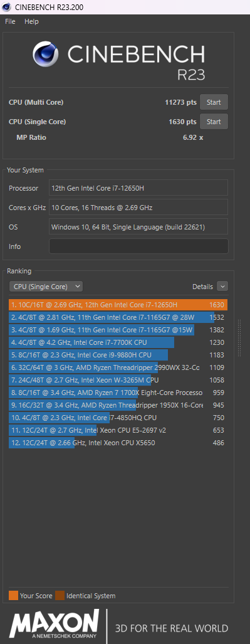Click the orange Your Score color swatch

[14, 596]
